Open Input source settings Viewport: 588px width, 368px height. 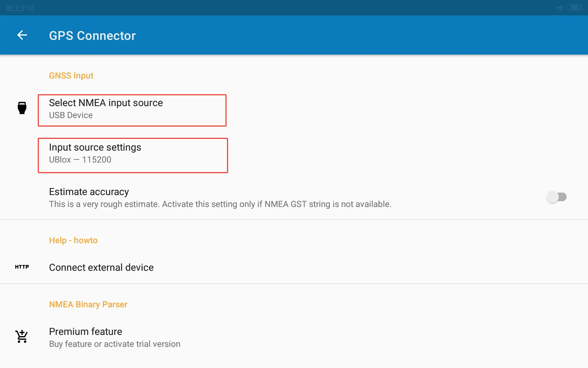point(95,148)
